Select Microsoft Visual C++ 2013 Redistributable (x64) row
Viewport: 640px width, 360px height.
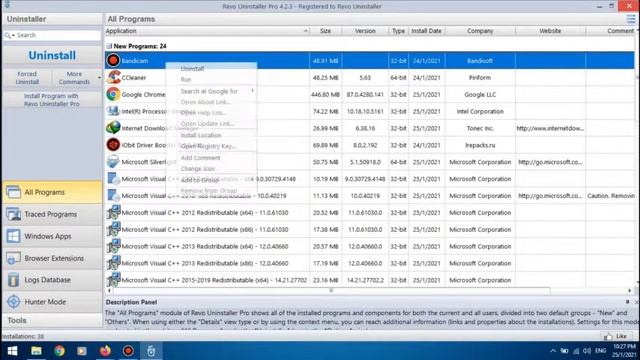click(369, 247)
